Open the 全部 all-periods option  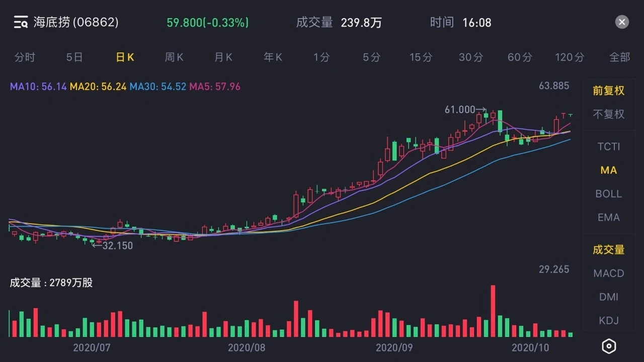pyautogui.click(x=619, y=57)
